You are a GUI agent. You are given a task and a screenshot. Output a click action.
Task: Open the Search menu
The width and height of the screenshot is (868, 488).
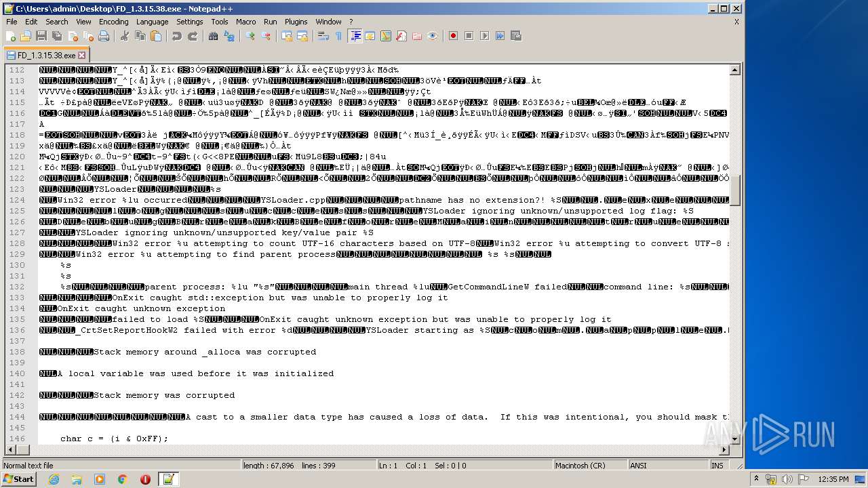point(57,22)
